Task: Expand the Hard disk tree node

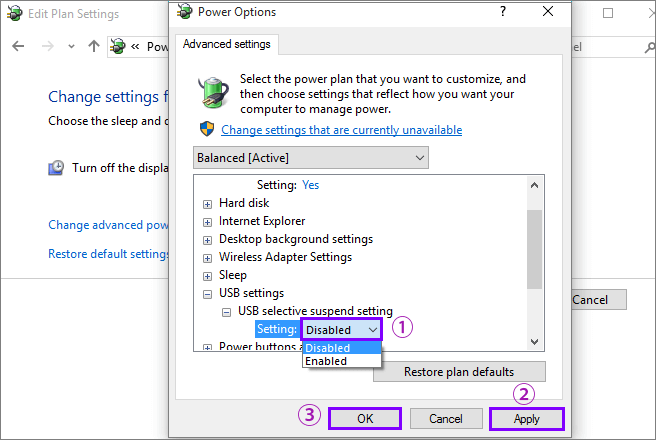Action: [x=207, y=203]
